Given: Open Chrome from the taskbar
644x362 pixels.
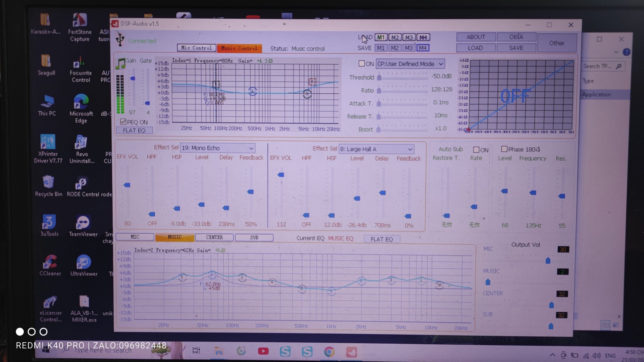Looking at the screenshot, I should 329,352.
